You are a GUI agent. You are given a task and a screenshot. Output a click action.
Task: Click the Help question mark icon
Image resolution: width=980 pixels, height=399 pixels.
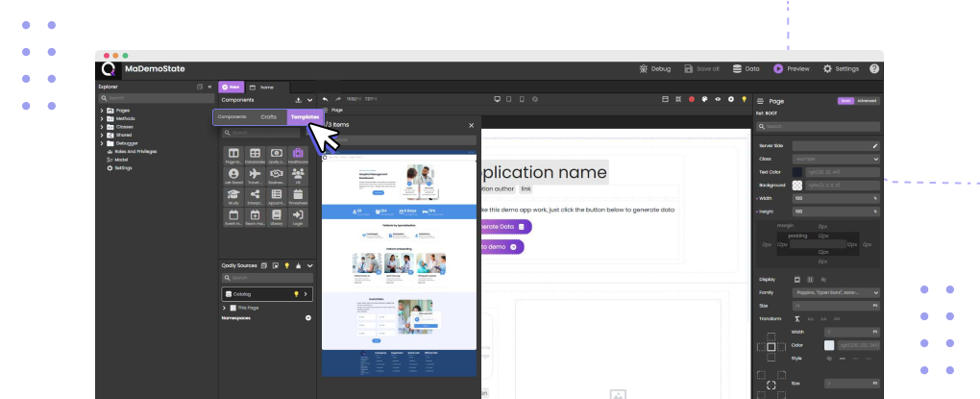coord(873,69)
